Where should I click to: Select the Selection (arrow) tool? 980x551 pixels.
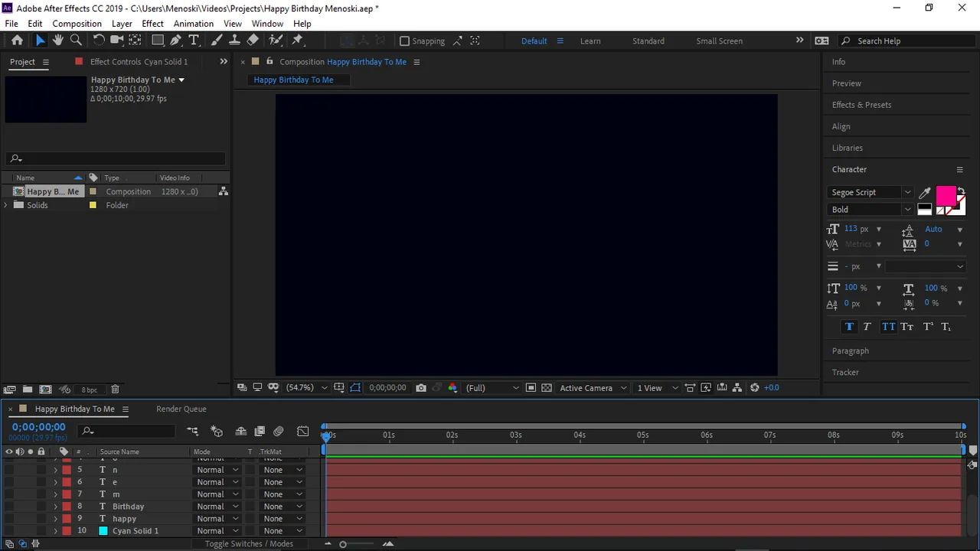[41, 41]
